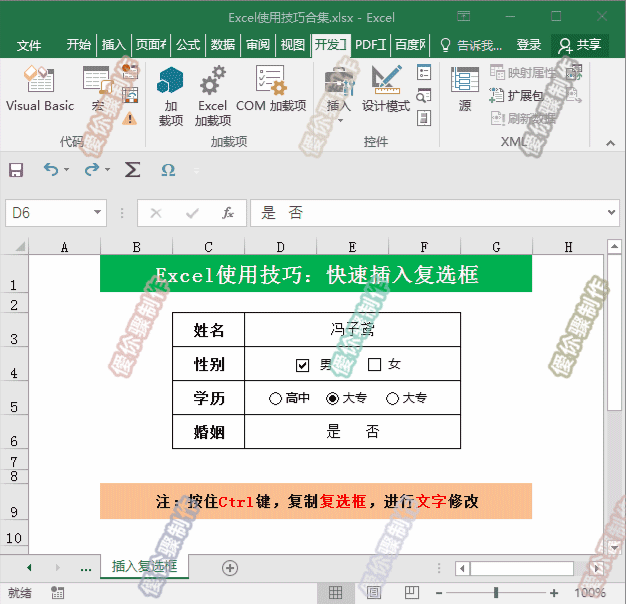The width and height of the screenshot is (626, 604).
Task: Check the 女 checkbox
Action: click(374, 364)
